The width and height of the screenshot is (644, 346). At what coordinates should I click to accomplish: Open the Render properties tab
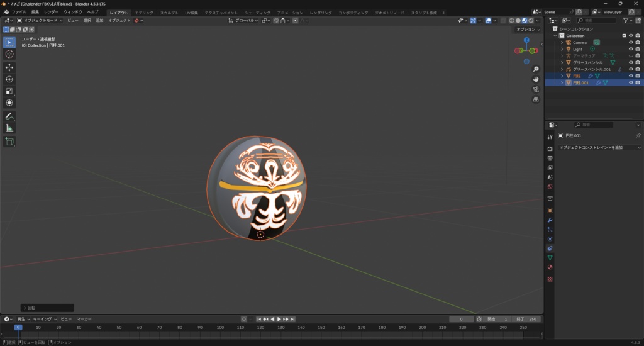pyautogui.click(x=550, y=148)
